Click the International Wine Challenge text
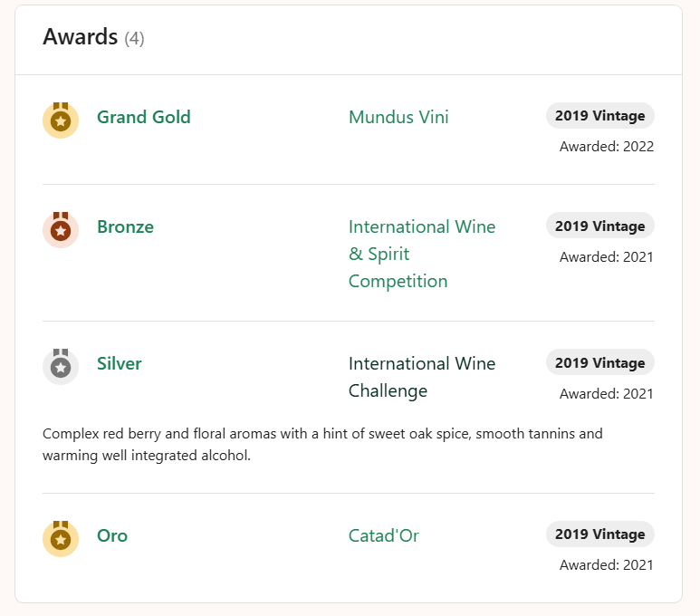Image resolution: width=700 pixels, height=616 pixels. click(422, 377)
